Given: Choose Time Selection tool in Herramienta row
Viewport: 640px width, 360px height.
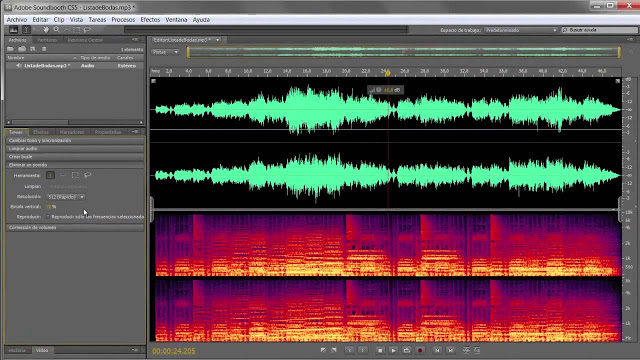Looking at the screenshot, I should (50, 175).
